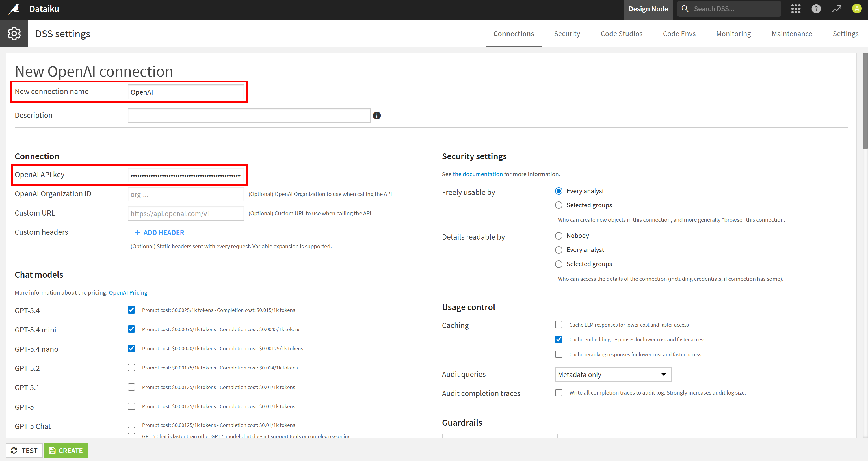Open the Audit queries dropdown
This screenshot has width=868, height=461.
pos(613,375)
